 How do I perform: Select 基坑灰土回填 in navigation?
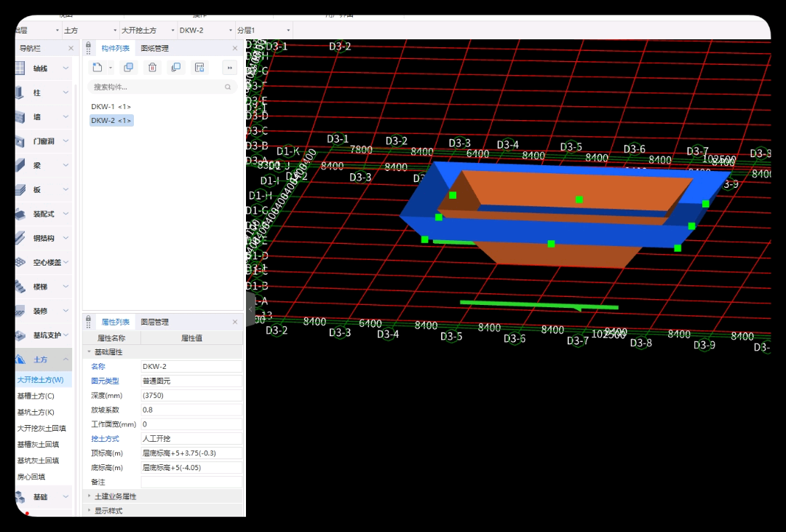38,460
